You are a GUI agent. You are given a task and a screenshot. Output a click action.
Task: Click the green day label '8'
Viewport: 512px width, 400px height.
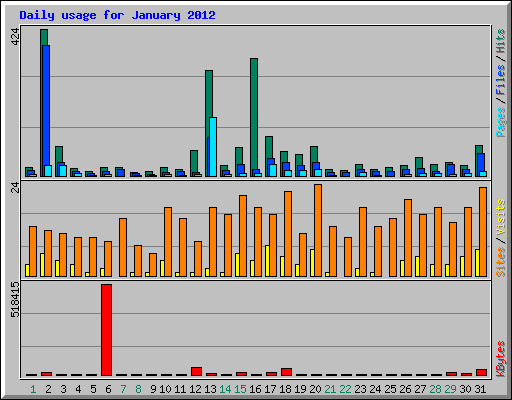point(138,389)
